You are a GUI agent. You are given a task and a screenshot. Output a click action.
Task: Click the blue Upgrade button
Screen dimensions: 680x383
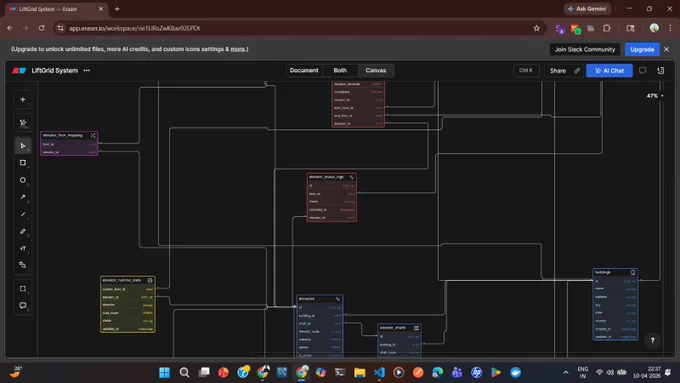coord(642,49)
